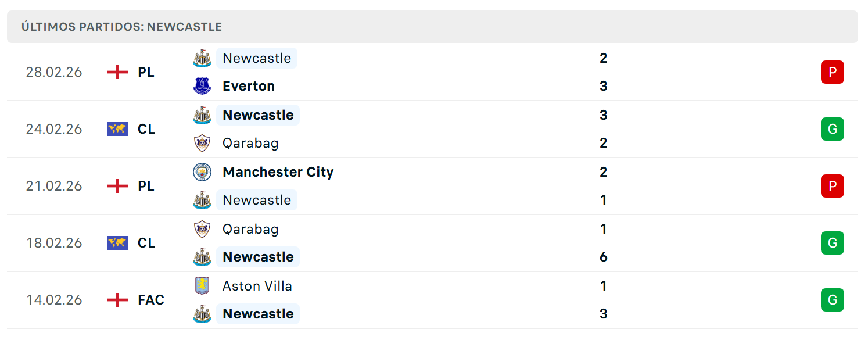Open the Everton team link
The height and width of the screenshot is (340, 868).
tap(249, 86)
